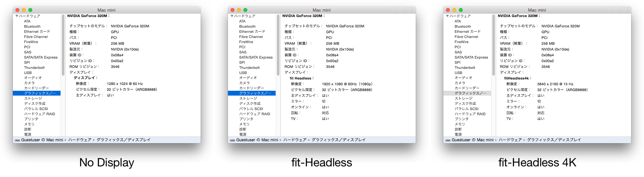Select FireWire in No Display window sidebar
644x177 pixels.
(31, 42)
